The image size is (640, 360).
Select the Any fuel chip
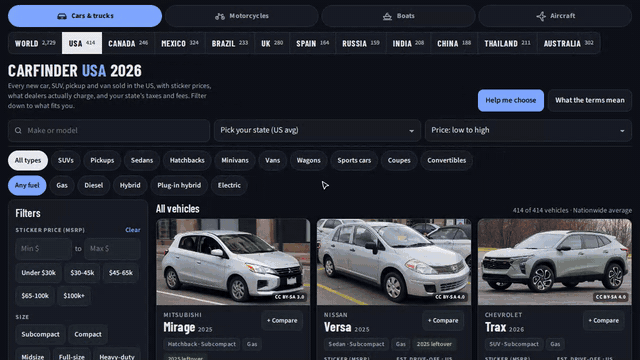pos(27,185)
